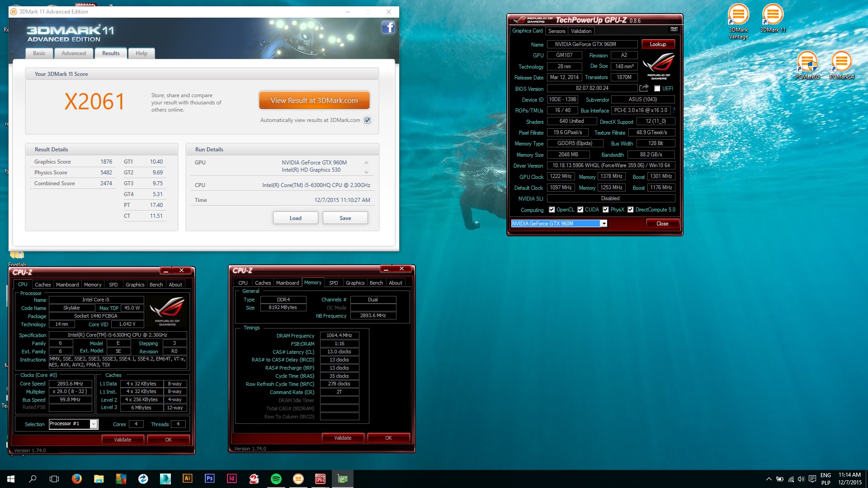Click the GPU name field in GPU-Z
Viewport: 868px width, 488px height.
click(592, 44)
